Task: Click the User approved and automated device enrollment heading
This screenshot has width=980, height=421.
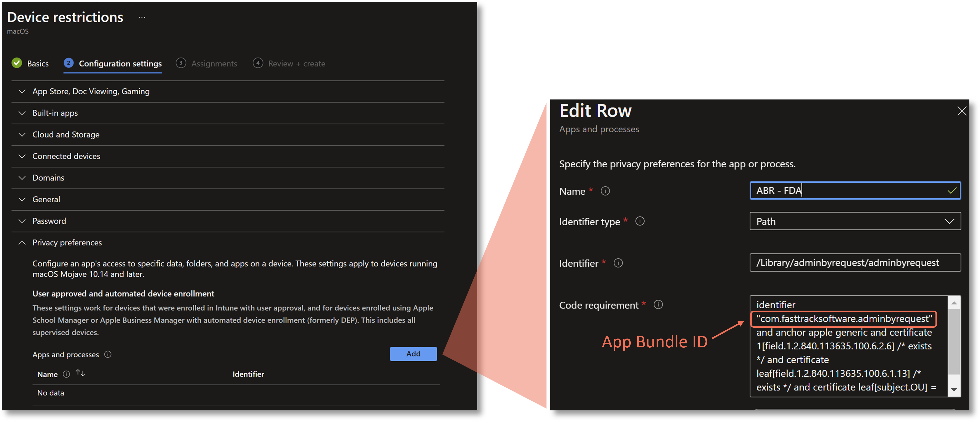Action: (123, 294)
